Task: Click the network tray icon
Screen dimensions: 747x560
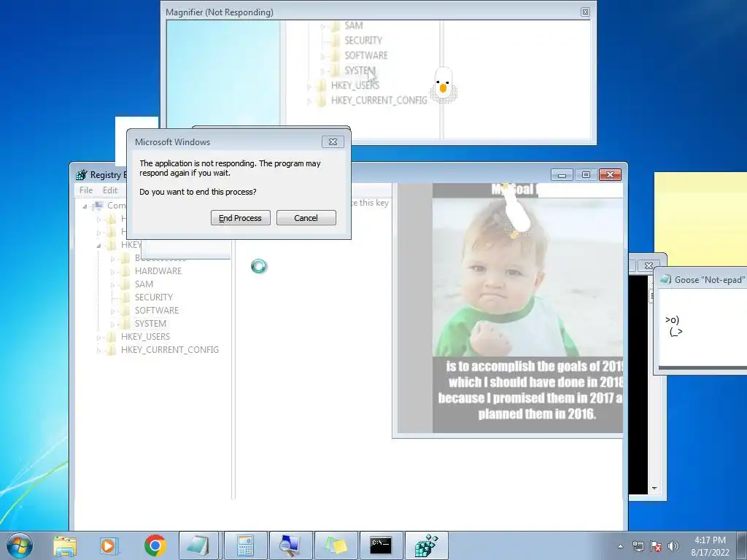Action: pos(638,546)
